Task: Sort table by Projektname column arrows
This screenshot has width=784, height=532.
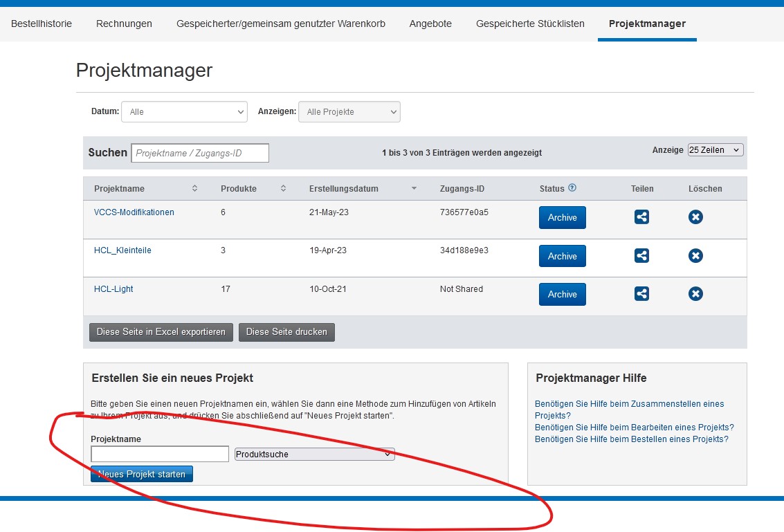Action: [x=194, y=188]
